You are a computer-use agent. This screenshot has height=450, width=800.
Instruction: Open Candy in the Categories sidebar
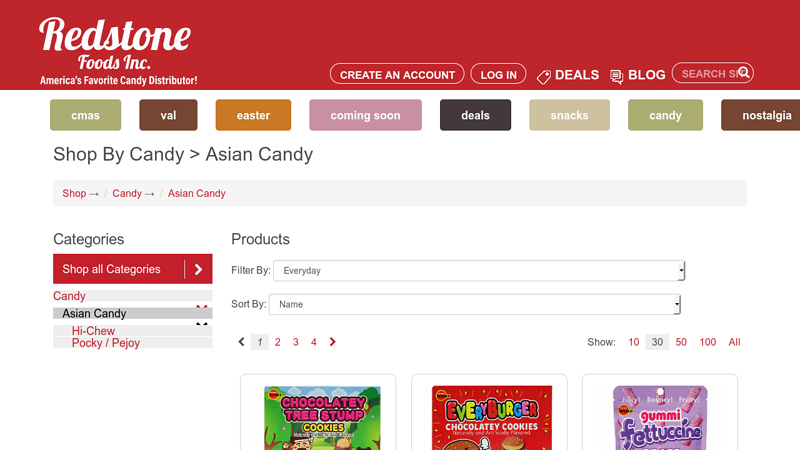(69, 296)
